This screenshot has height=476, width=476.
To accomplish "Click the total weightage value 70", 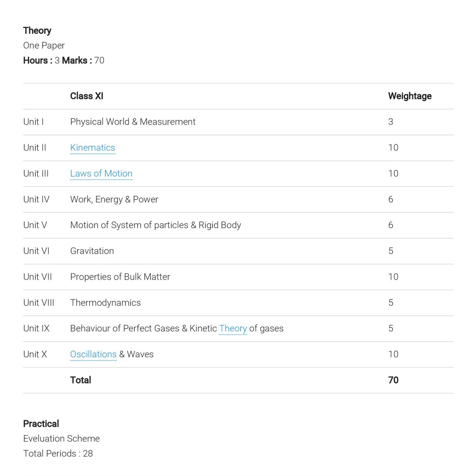I will pyautogui.click(x=393, y=380).
